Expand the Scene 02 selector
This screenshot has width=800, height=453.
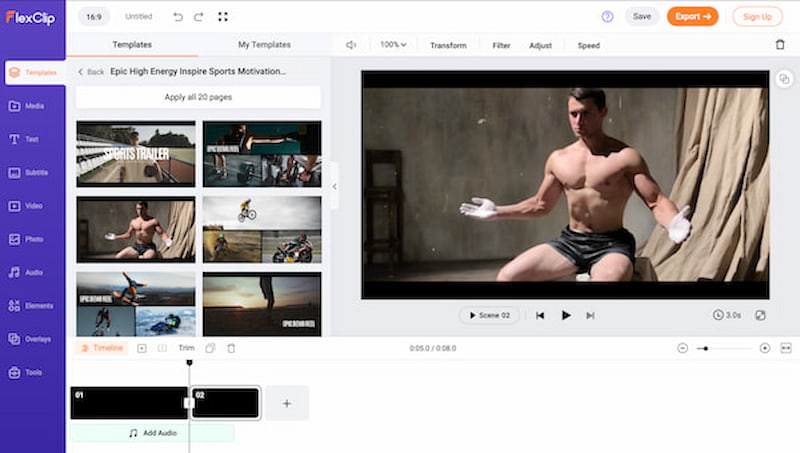488,315
